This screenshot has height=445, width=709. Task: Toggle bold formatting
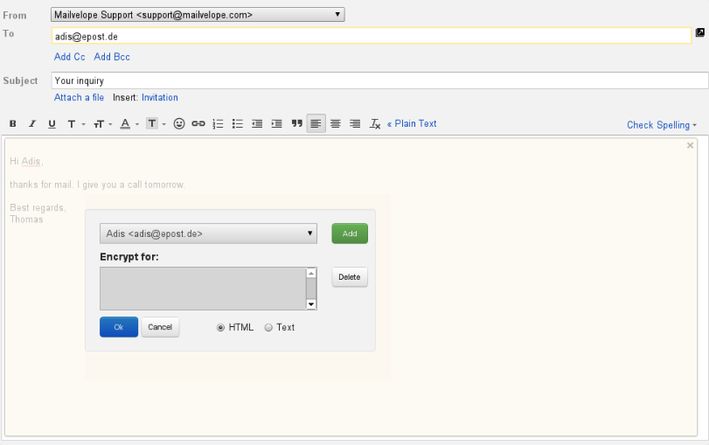click(13, 123)
